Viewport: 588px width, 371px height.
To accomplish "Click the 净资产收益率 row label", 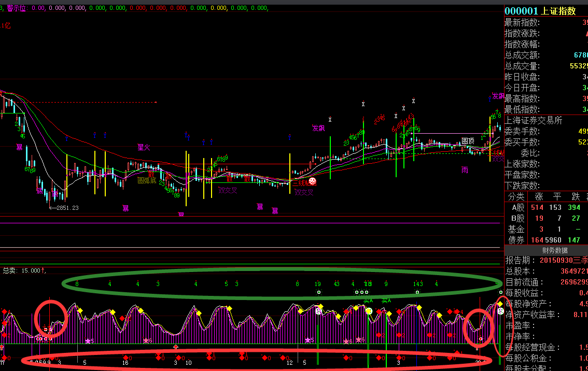I will [x=533, y=315].
